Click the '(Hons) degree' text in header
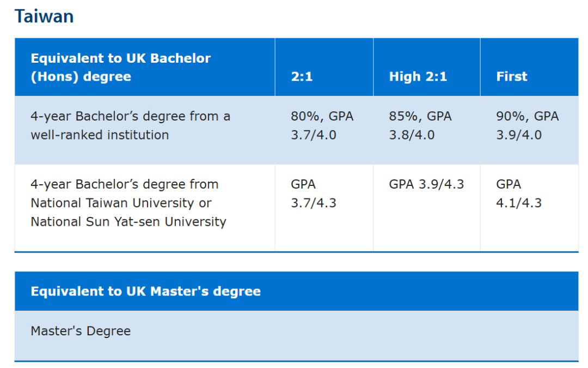 (81, 77)
